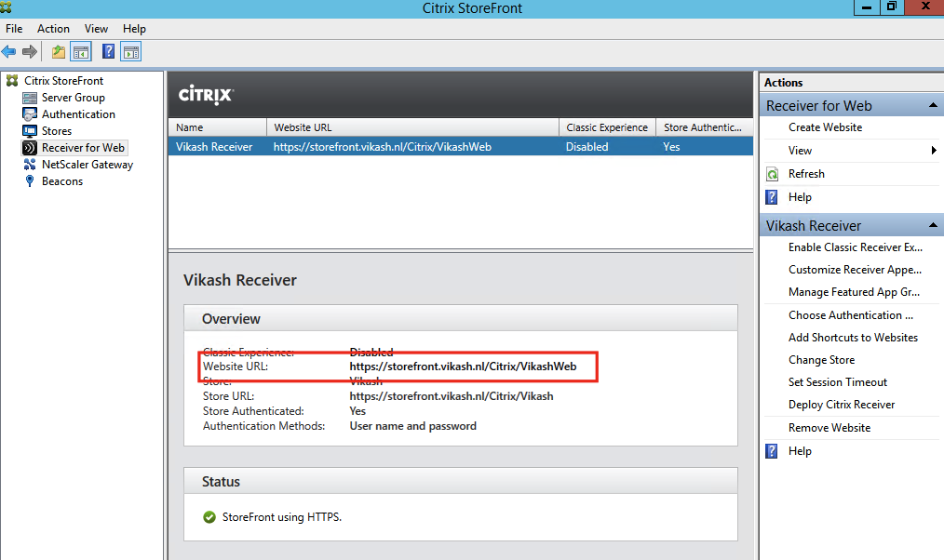This screenshot has height=560, width=944.
Task: Click the Overview section header
Action: pyautogui.click(x=461, y=318)
